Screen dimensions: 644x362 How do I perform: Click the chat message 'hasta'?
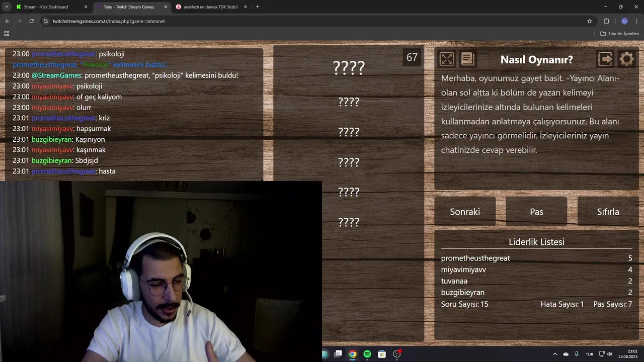pos(107,171)
